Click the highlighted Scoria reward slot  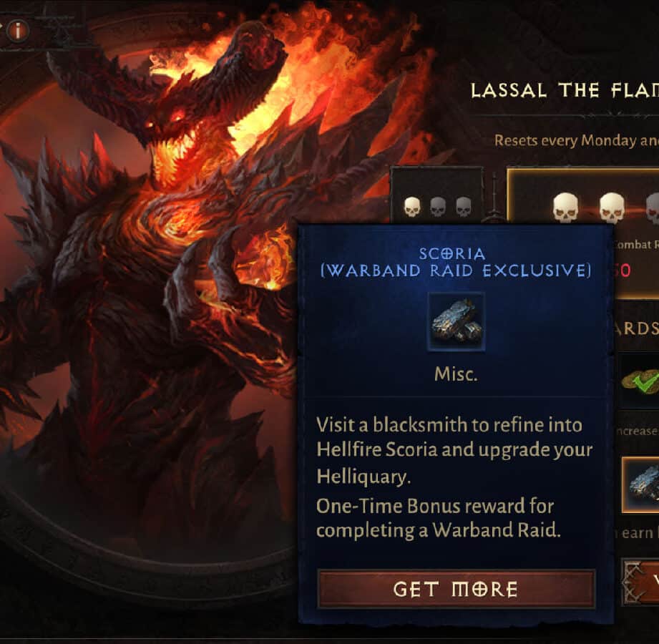641,484
